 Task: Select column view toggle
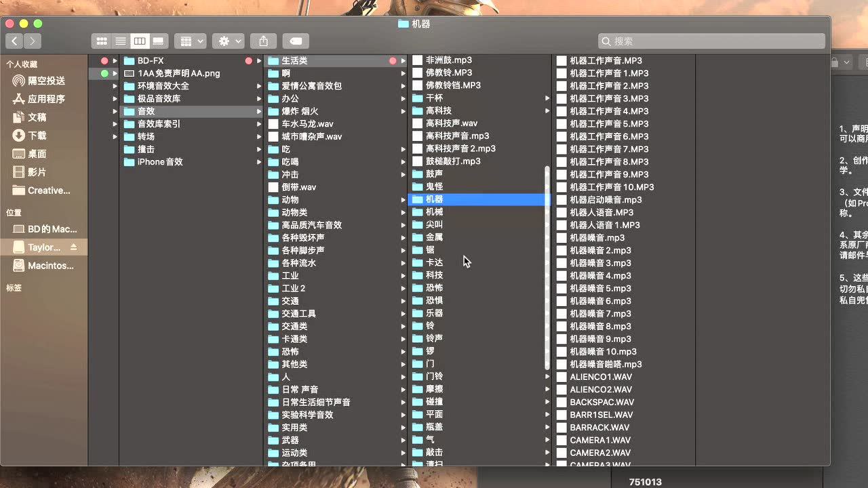pyautogui.click(x=139, y=41)
